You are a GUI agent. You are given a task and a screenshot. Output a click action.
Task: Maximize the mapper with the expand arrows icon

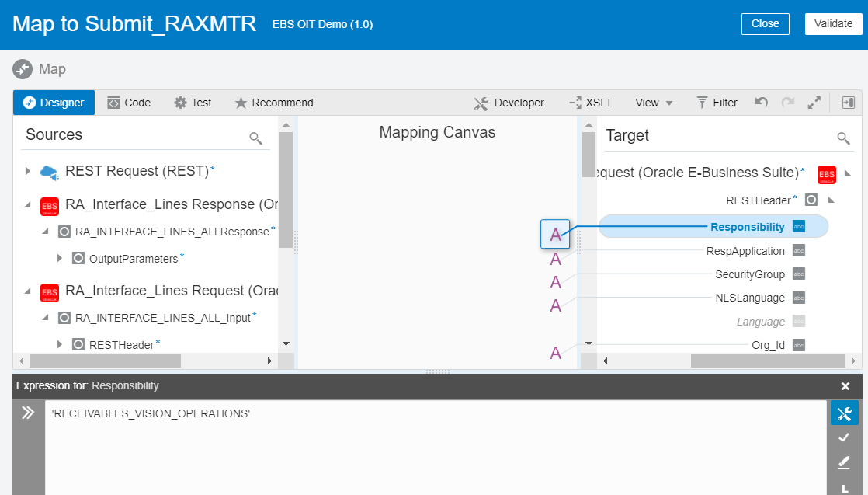(x=814, y=102)
